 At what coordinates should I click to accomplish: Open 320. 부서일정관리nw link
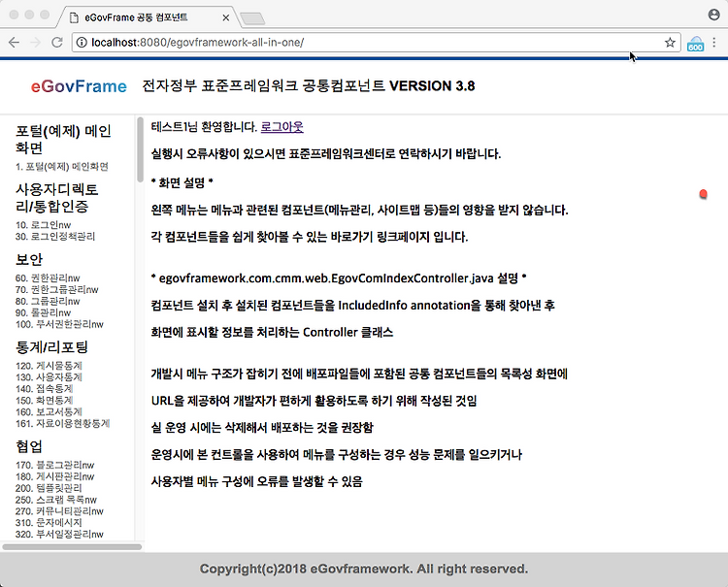[59, 535]
